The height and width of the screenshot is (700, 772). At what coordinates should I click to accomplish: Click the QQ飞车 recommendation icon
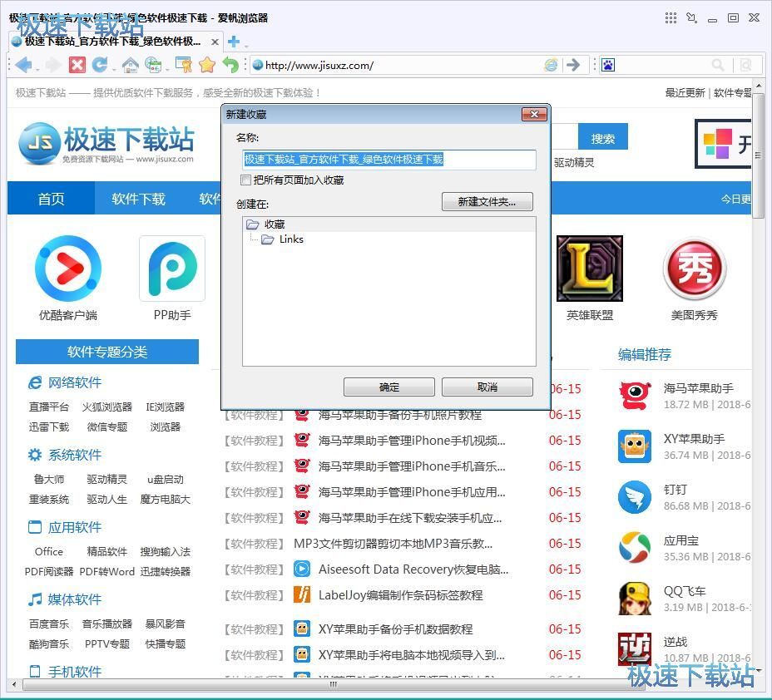(635, 599)
